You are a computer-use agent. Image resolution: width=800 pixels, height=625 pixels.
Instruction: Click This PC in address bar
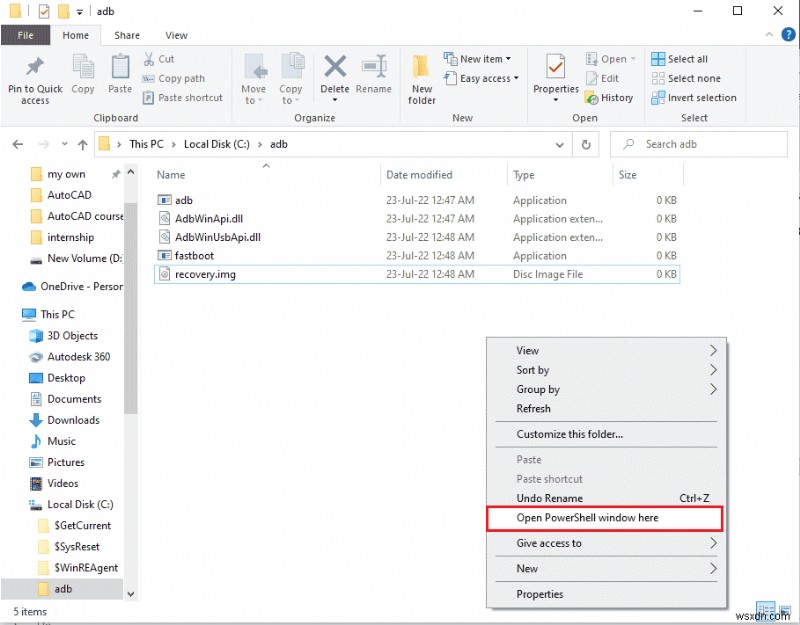[146, 144]
